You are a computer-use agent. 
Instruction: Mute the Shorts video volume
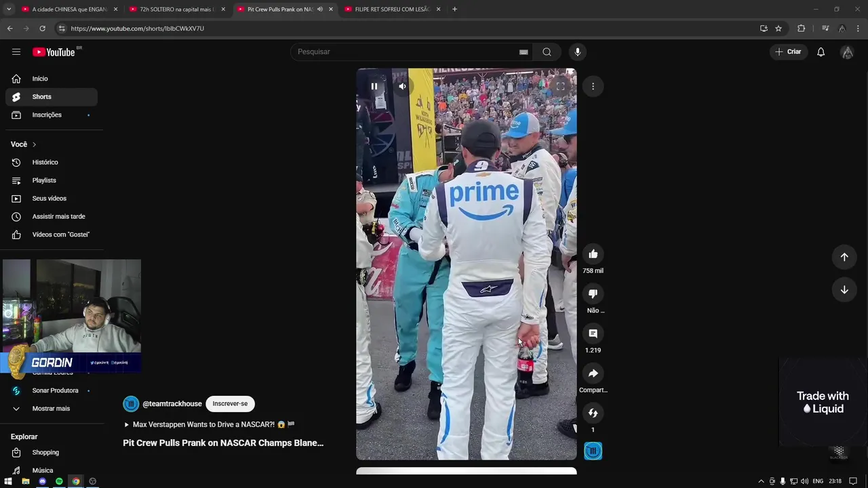403,86
